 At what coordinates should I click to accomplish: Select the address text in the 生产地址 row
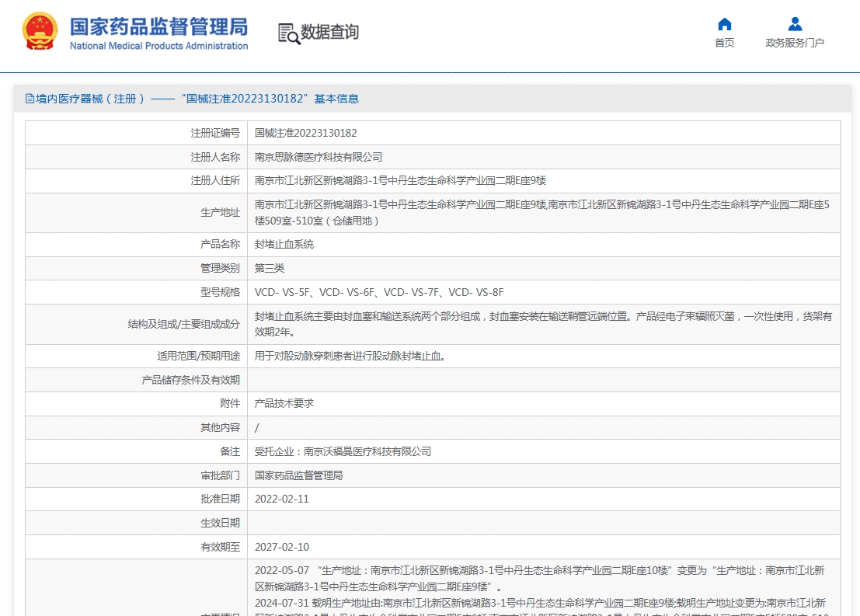click(542, 212)
